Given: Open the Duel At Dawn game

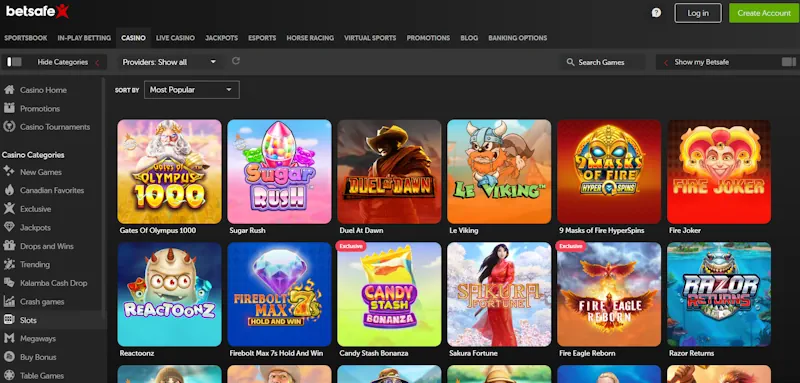Looking at the screenshot, I should tap(389, 171).
